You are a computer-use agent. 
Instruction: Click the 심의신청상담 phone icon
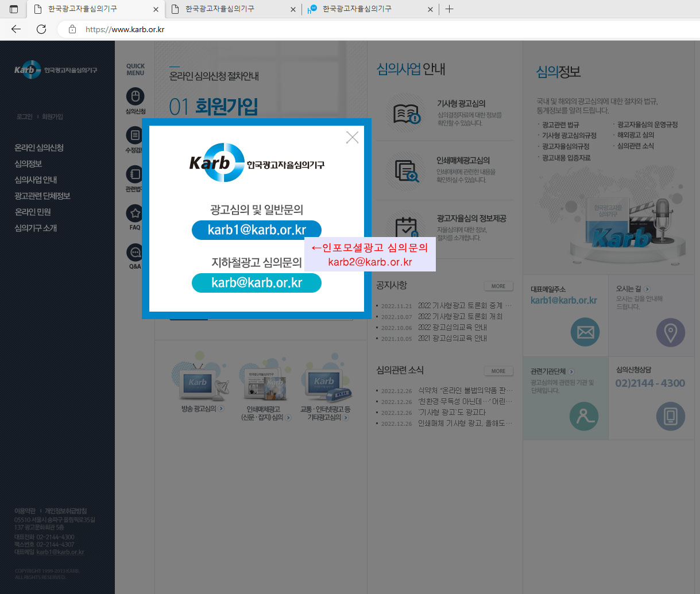pos(670,416)
